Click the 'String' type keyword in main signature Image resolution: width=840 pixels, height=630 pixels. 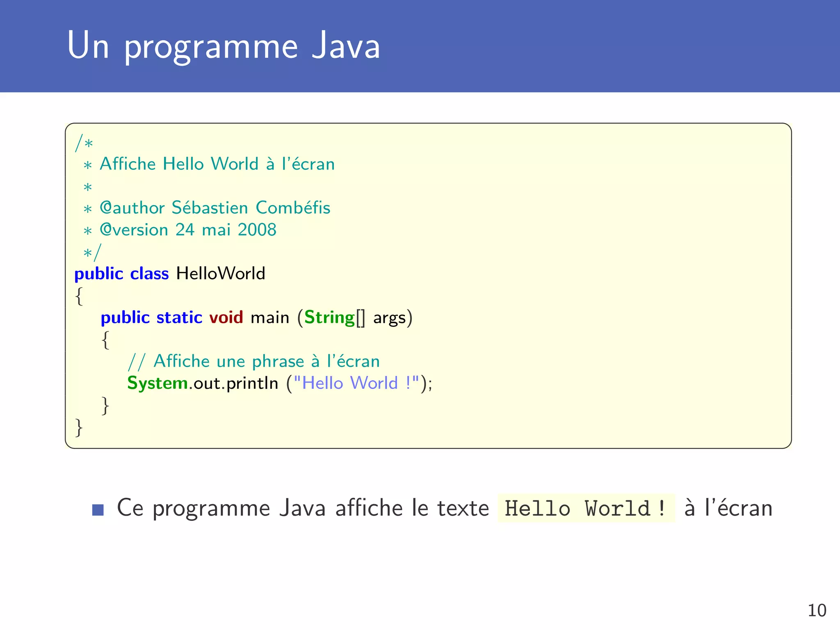click(x=329, y=318)
